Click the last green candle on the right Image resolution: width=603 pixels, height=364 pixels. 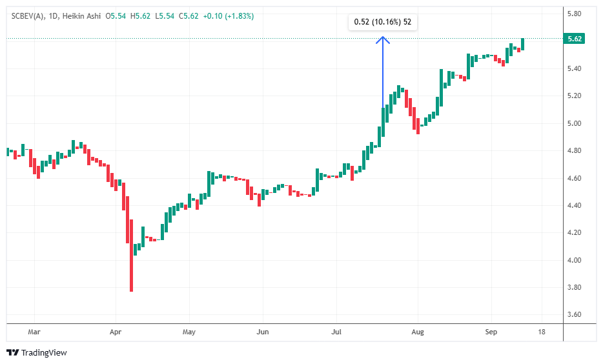pyautogui.click(x=522, y=44)
